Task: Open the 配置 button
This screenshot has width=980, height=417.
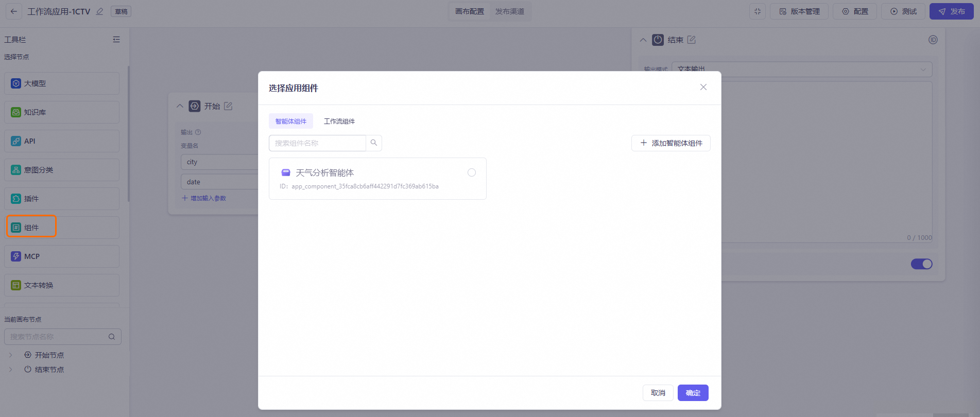Action: (855, 11)
